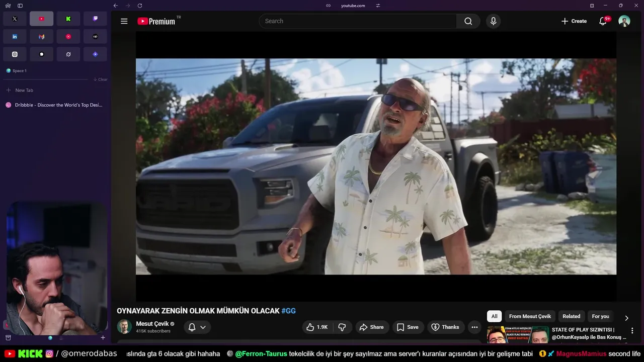The width and height of the screenshot is (644, 362).
Task: Open STATE OF PLAY SIZINTISI title
Action: click(x=589, y=333)
